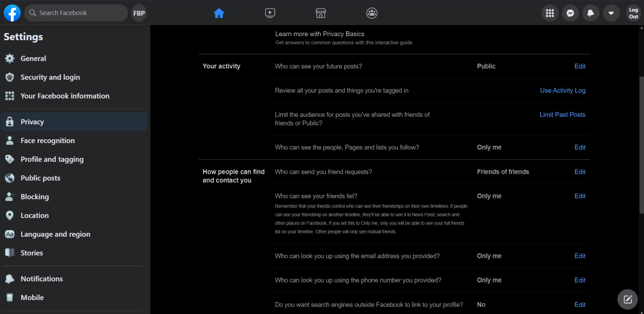Click 'Friends of friends' value

click(x=503, y=172)
